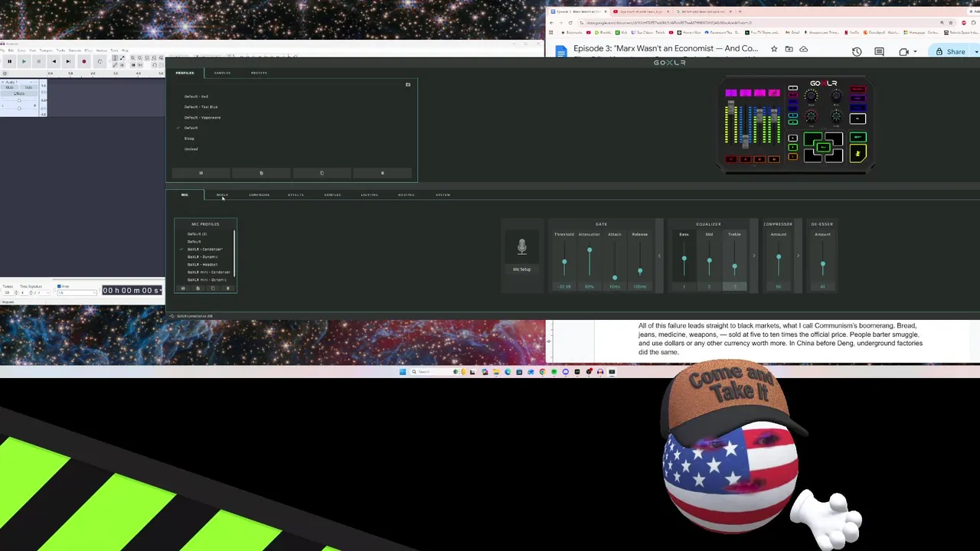The height and width of the screenshot is (551, 980).
Task: Star the Google Docs document
Action: tap(774, 49)
